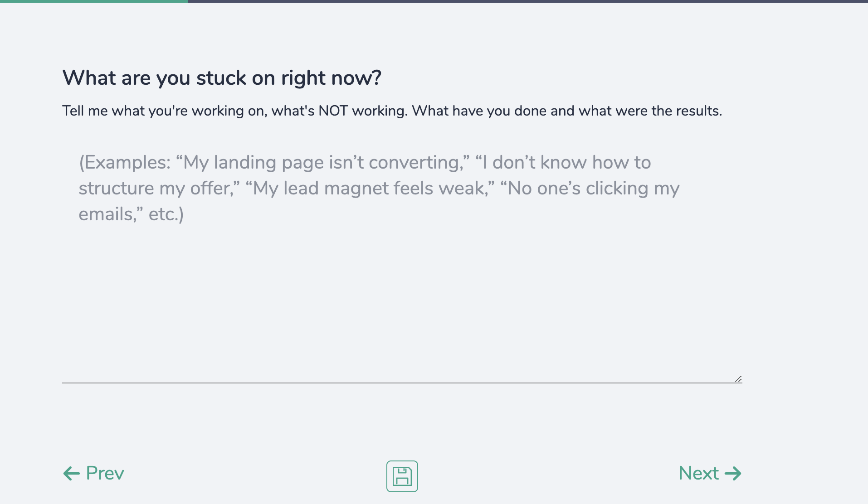Return to previous question via Prev
Image resolution: width=868 pixels, height=504 pixels.
(105, 473)
